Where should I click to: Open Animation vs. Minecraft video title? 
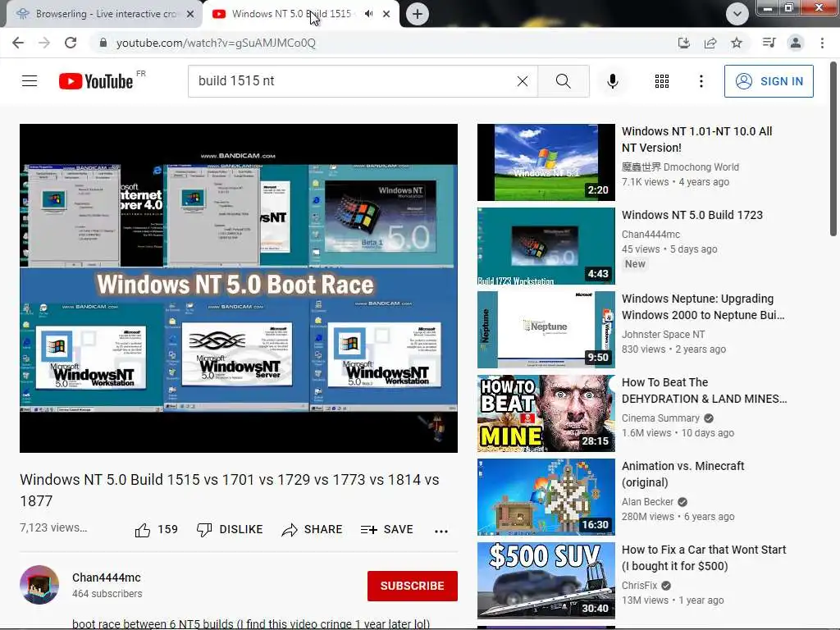click(x=683, y=474)
